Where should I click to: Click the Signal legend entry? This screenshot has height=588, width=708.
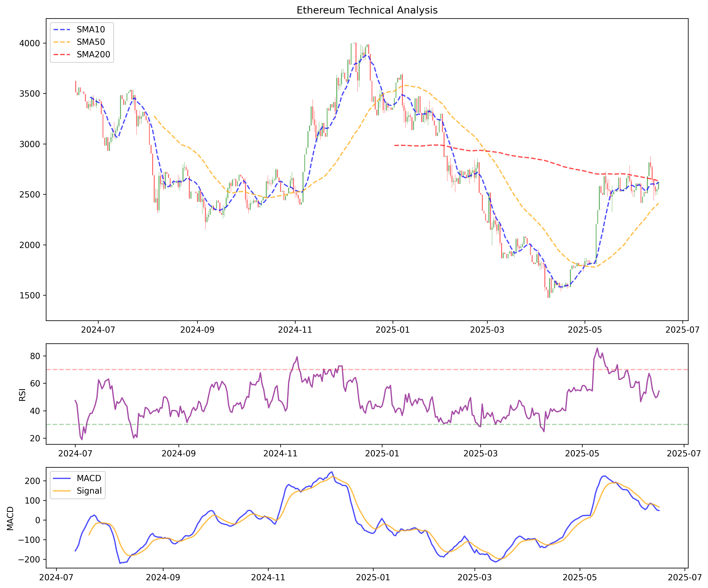pos(89,491)
